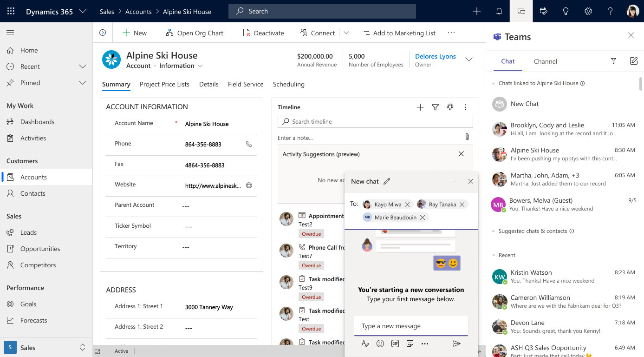644x357 pixels.
Task: Open the Dynamics 365 app launcher grid
Action: click(11, 11)
